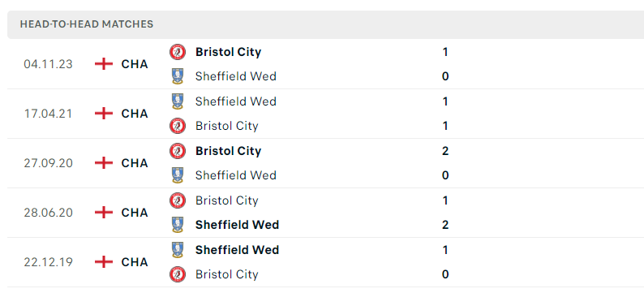Click Bristol City crest in 17.04.21 match
The height and width of the screenshot is (293, 644).
pyautogui.click(x=178, y=126)
